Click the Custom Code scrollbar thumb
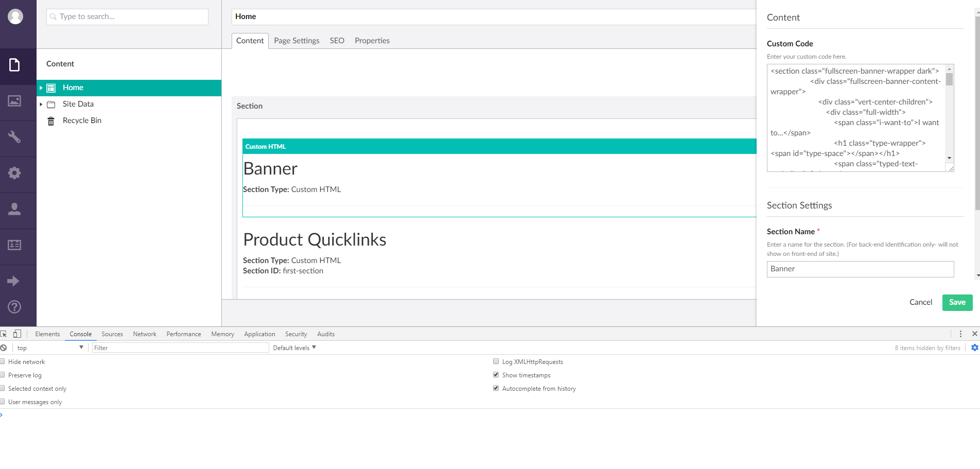 (949, 79)
